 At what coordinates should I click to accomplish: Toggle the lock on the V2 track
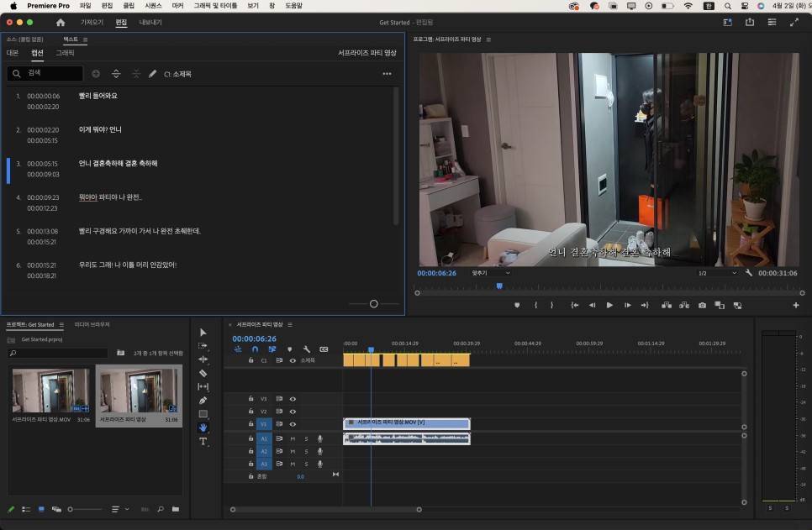(x=250, y=412)
